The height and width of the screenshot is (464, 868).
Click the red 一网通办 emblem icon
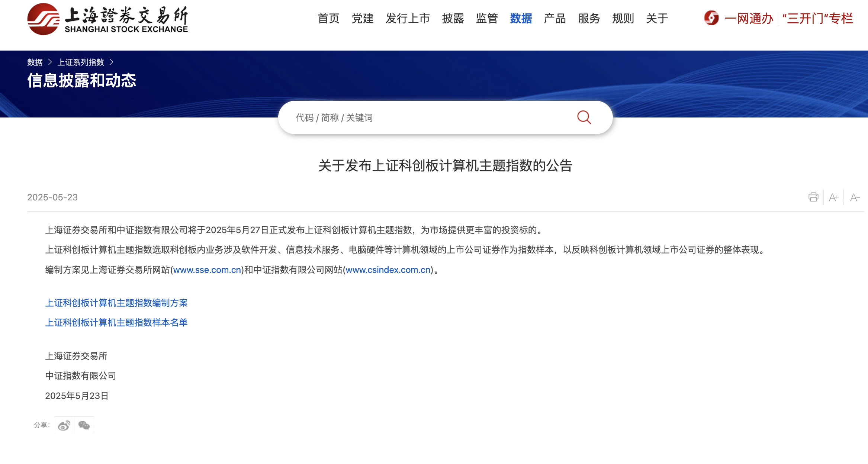coord(711,18)
